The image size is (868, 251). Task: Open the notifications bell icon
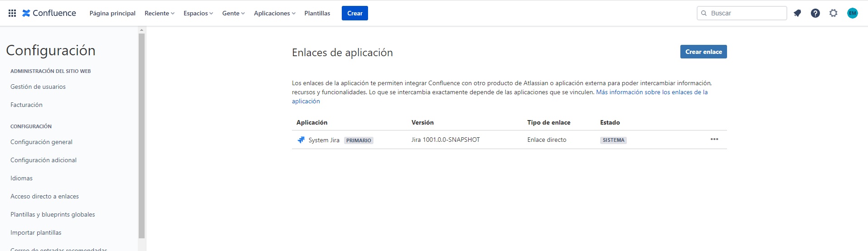point(797,13)
